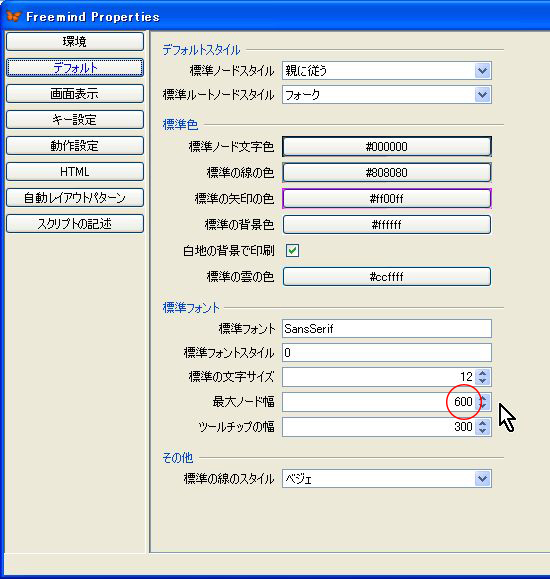Change background color #ffffff
Viewport: 550px width, 579px height.
[387, 225]
